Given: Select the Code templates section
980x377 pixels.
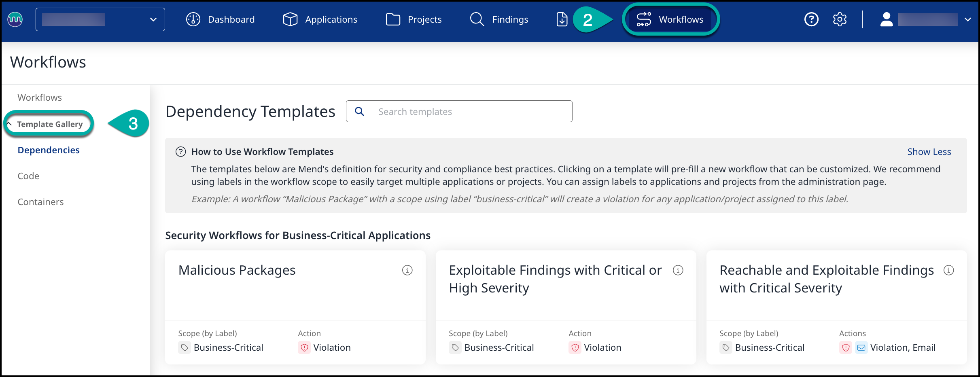Looking at the screenshot, I should coord(28,176).
